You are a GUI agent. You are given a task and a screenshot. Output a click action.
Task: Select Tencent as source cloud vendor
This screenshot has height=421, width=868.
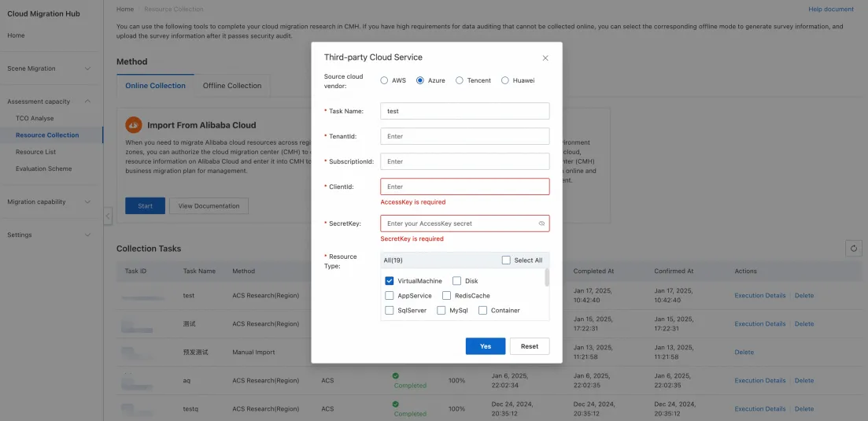[x=460, y=80]
